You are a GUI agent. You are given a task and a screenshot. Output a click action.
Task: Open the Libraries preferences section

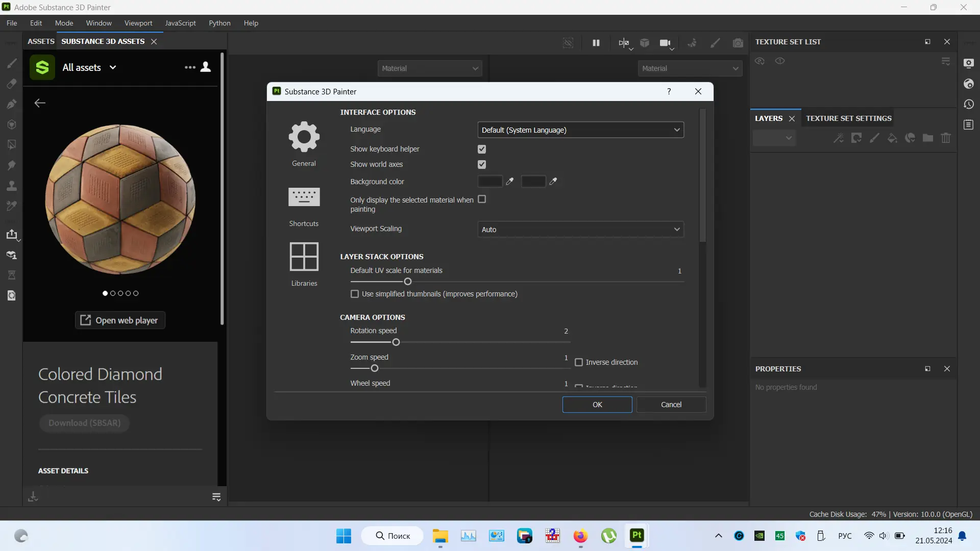click(x=304, y=257)
